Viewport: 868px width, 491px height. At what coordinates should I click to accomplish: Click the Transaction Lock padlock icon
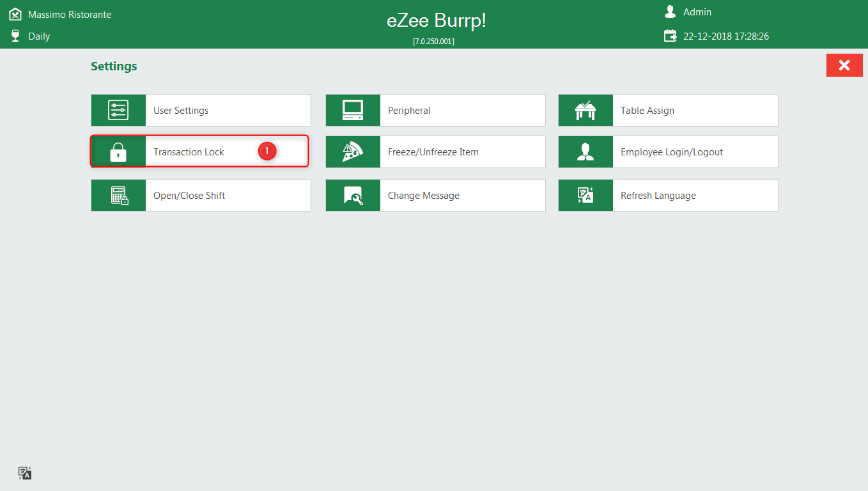[x=118, y=152]
